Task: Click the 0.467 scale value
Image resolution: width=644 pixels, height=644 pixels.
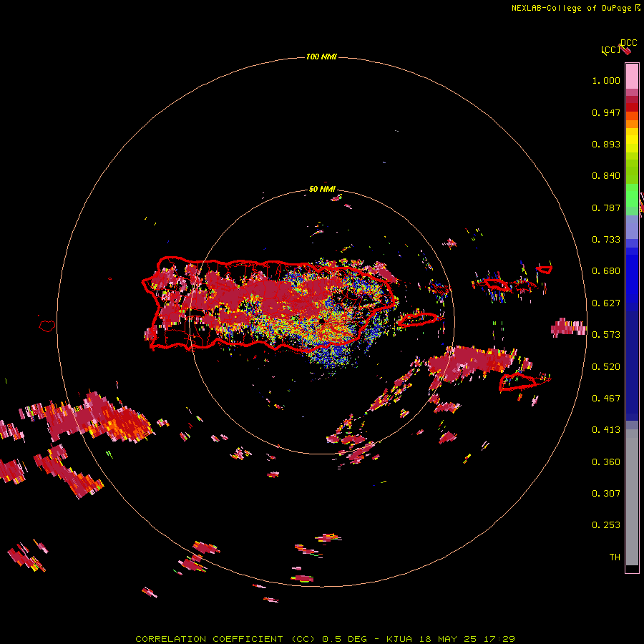Action: (x=606, y=399)
